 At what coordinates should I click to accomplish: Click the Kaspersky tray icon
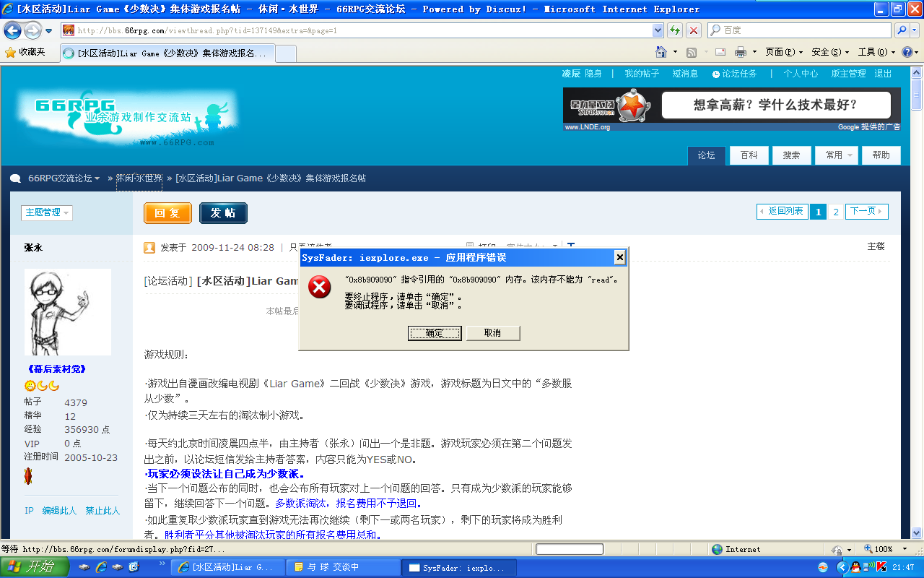[x=881, y=568]
